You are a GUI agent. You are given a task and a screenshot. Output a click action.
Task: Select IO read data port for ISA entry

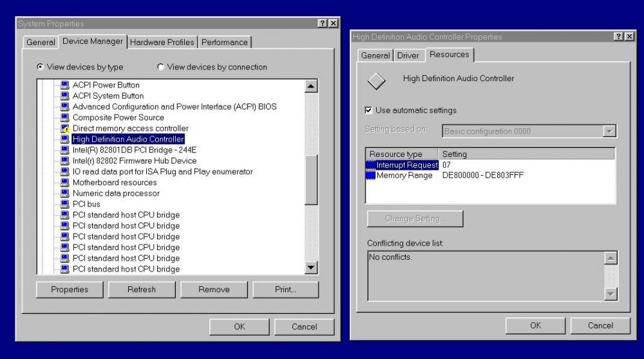pyautogui.click(x=163, y=172)
